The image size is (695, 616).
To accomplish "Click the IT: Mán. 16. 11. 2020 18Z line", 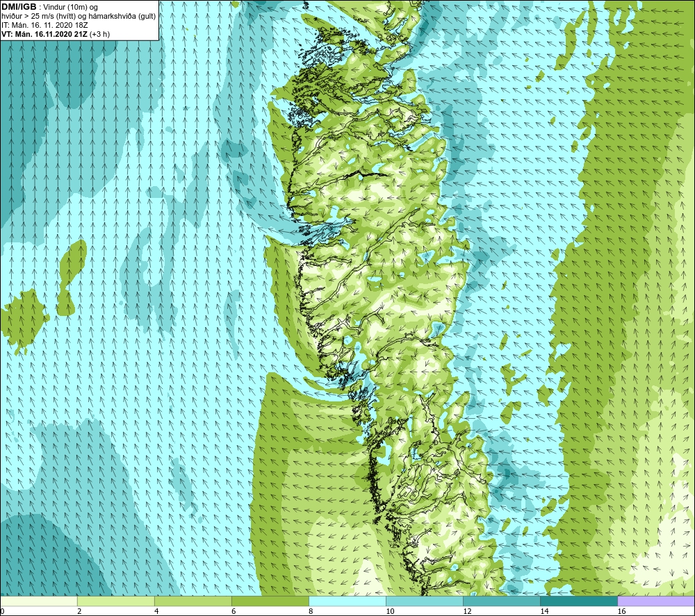I will click(44, 25).
